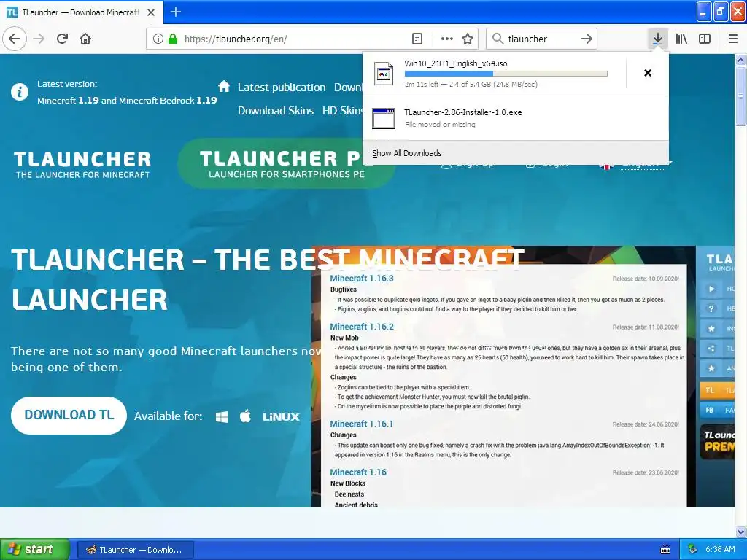This screenshot has width=747, height=560.
Task: Click the info icon beside Latest version
Action: pyautogui.click(x=20, y=91)
